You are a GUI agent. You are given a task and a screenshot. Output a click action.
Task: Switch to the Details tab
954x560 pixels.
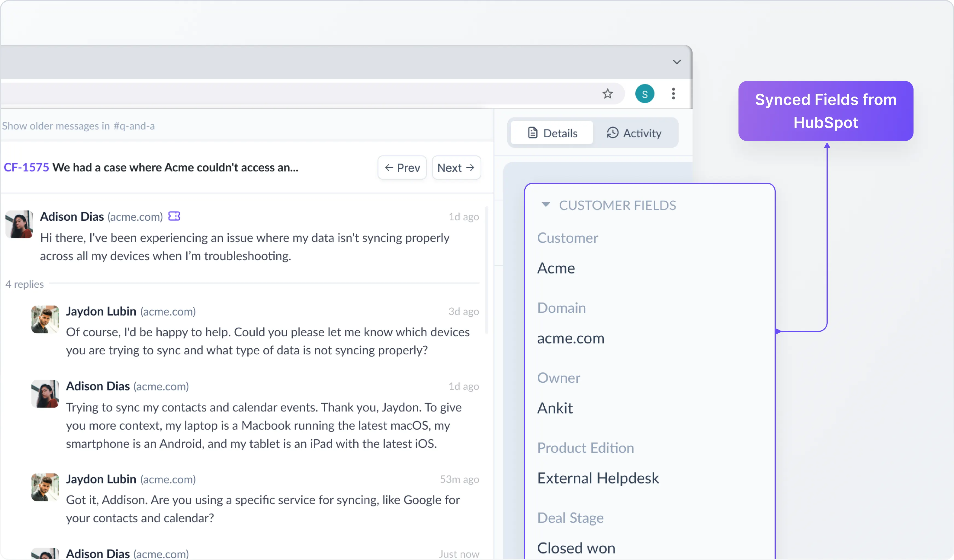(552, 133)
